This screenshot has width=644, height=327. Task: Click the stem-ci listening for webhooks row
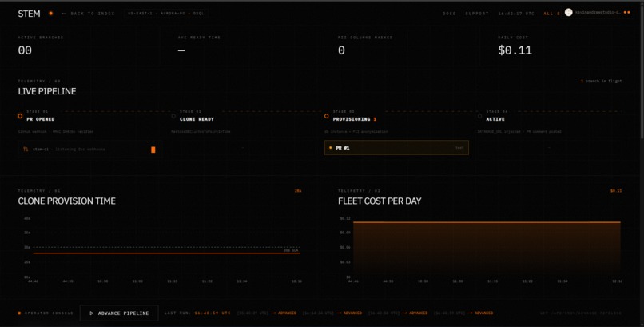(x=89, y=150)
